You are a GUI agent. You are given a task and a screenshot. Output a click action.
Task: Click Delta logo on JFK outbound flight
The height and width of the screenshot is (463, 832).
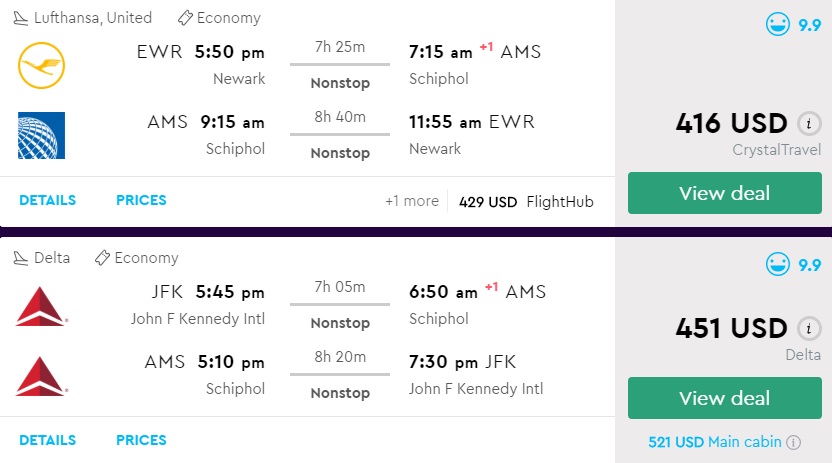coord(41,306)
